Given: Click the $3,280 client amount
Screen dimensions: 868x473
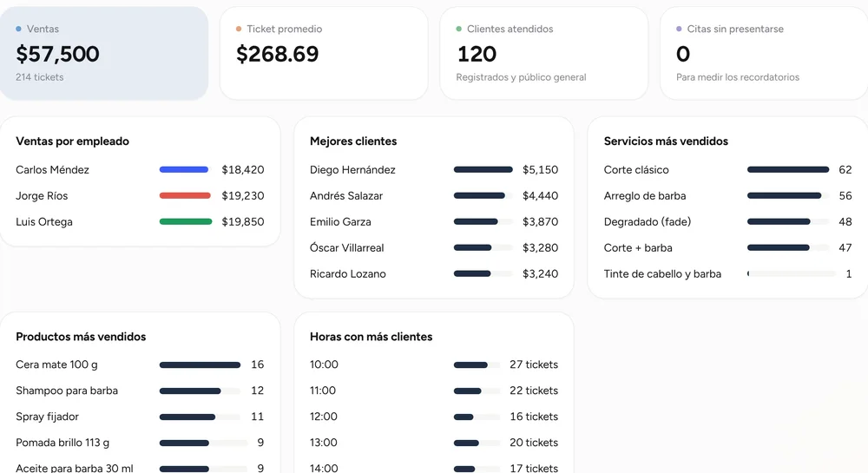Looking at the screenshot, I should pyautogui.click(x=540, y=248).
